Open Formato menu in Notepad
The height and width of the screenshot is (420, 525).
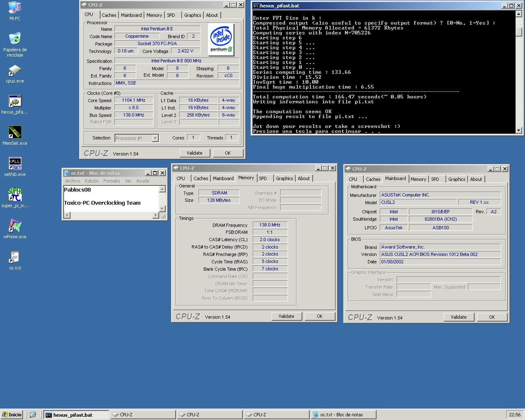112,181
